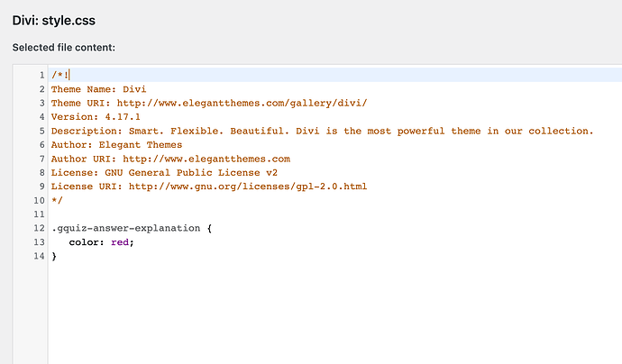622x364 pixels.
Task: Click the closing comment '*/' on line 10
Action: [57, 200]
